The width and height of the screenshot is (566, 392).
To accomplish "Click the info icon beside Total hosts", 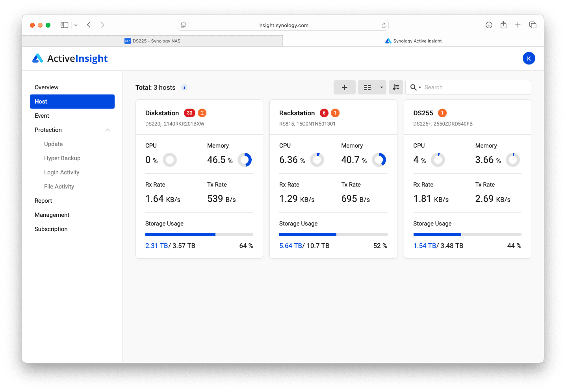I will (184, 87).
